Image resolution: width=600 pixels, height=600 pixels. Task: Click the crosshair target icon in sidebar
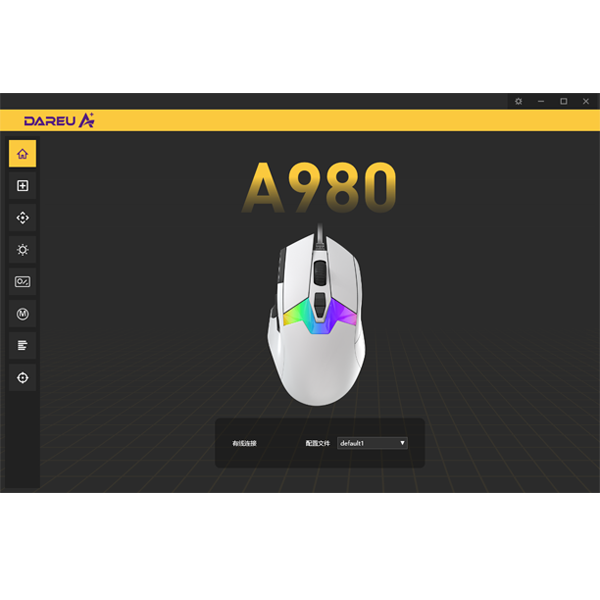pyautogui.click(x=22, y=378)
